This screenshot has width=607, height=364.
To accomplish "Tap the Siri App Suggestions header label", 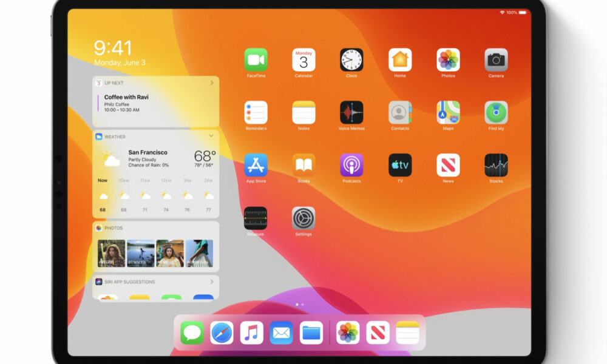I will [130, 281].
